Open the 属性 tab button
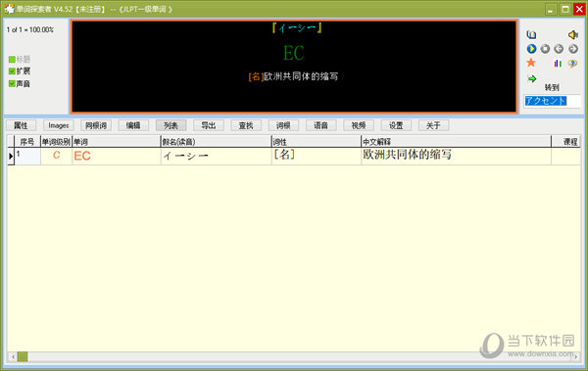Screen dimensions: 588x371 tap(21, 125)
